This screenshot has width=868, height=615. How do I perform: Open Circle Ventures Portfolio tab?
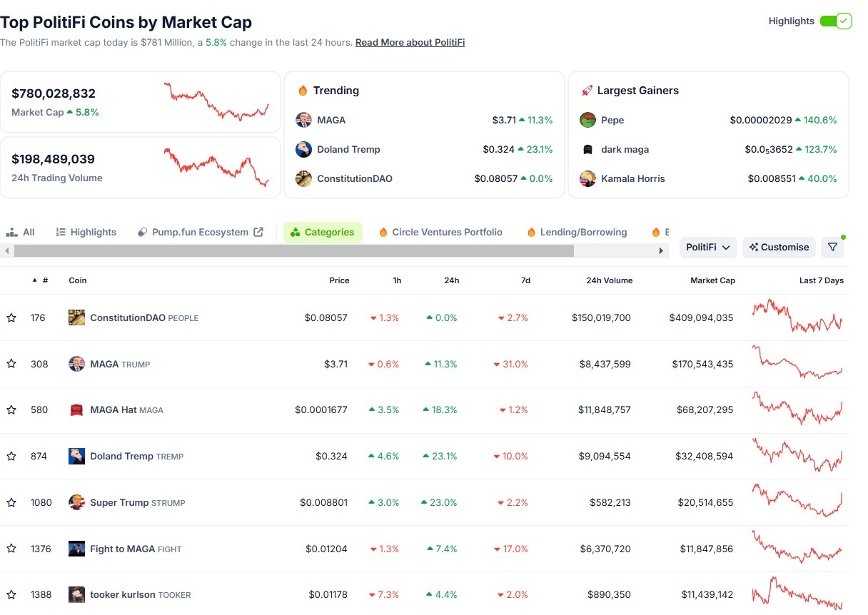pyautogui.click(x=440, y=232)
